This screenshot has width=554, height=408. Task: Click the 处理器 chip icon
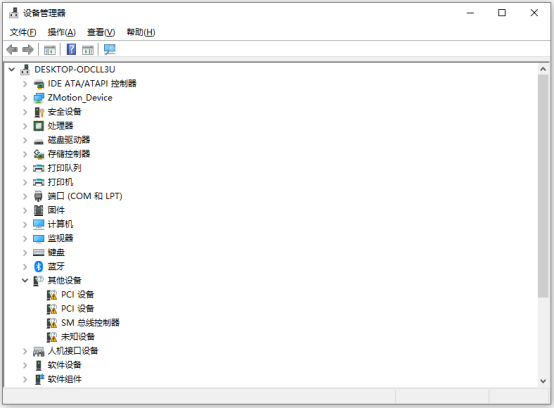point(39,126)
